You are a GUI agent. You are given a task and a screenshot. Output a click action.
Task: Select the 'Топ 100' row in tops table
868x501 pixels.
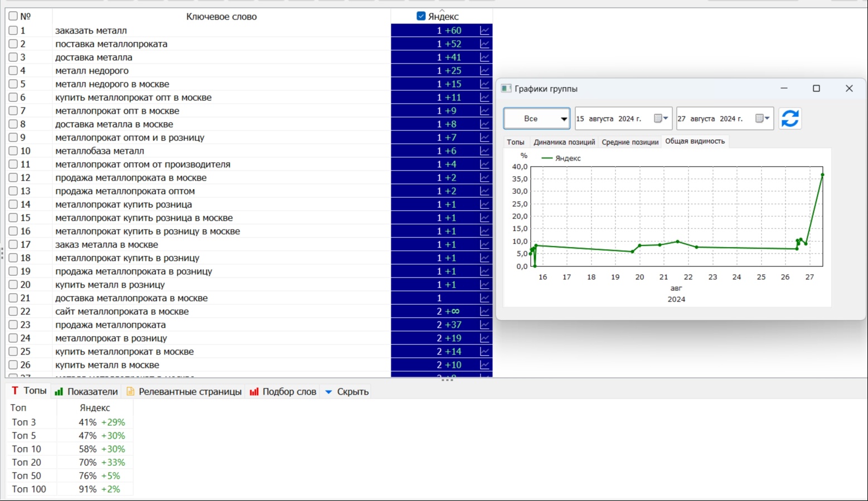(x=69, y=489)
